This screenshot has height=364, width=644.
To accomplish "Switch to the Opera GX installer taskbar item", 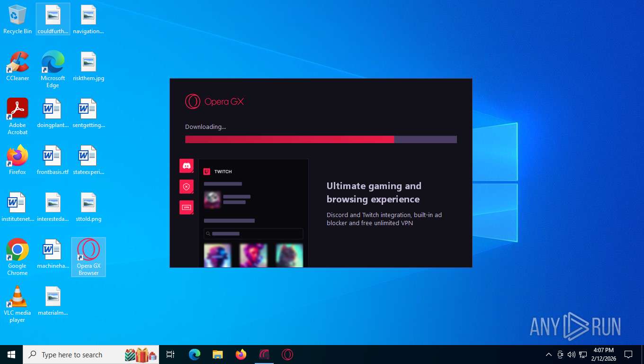I will point(264,355).
